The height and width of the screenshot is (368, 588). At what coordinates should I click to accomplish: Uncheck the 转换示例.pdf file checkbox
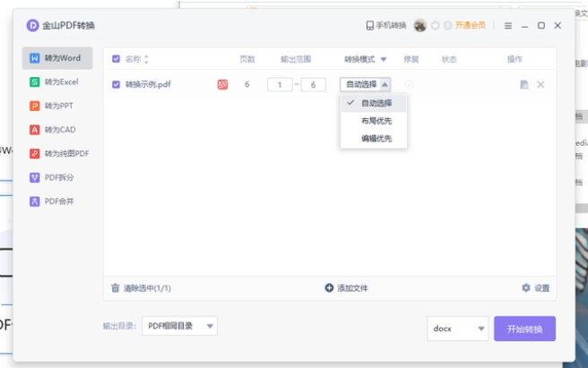(x=116, y=85)
